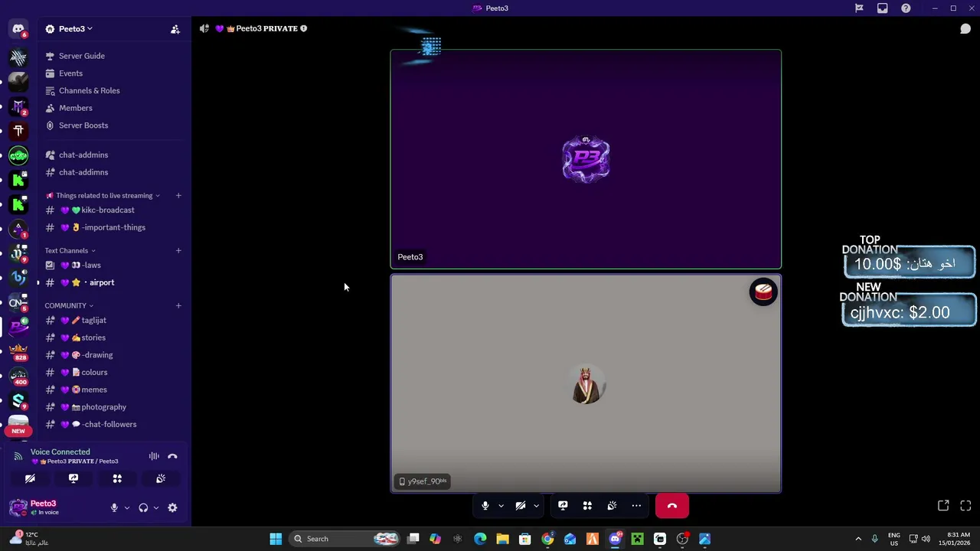Expand microphone options in call bar
The height and width of the screenshot is (551, 980).
501,506
